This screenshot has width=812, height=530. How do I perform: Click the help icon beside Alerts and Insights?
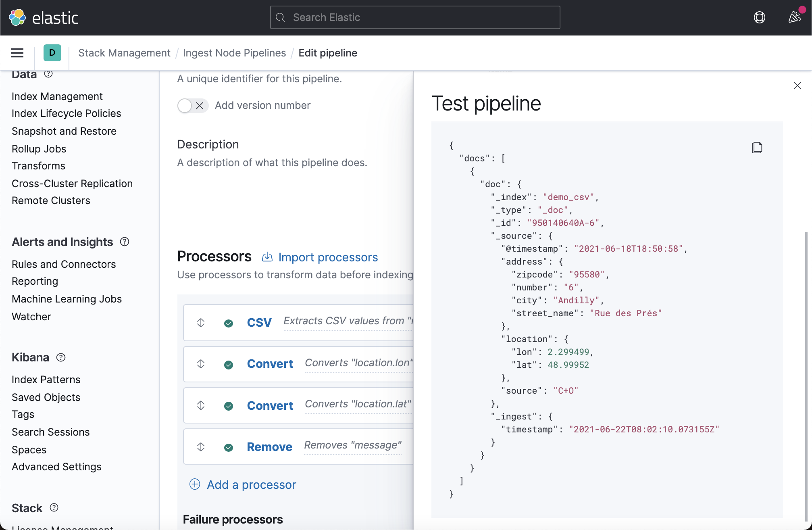click(125, 242)
